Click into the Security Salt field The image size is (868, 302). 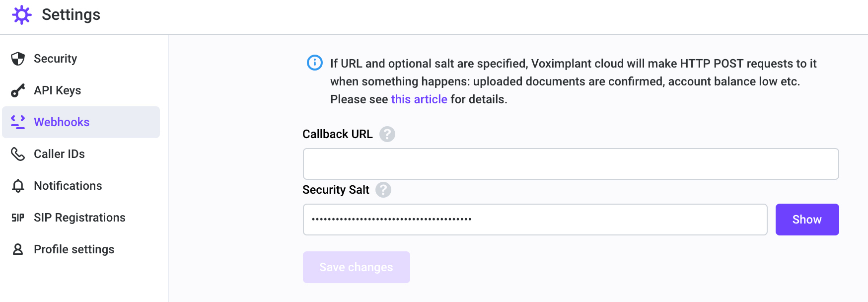(535, 220)
